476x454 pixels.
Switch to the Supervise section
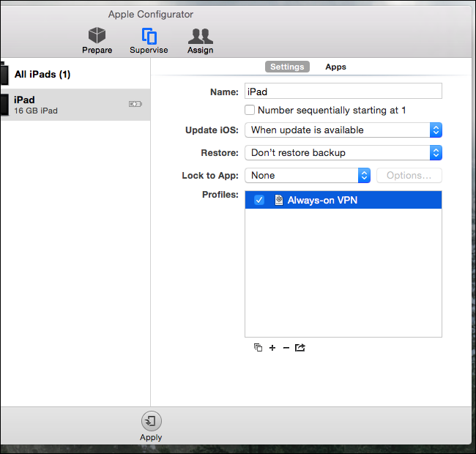click(149, 40)
